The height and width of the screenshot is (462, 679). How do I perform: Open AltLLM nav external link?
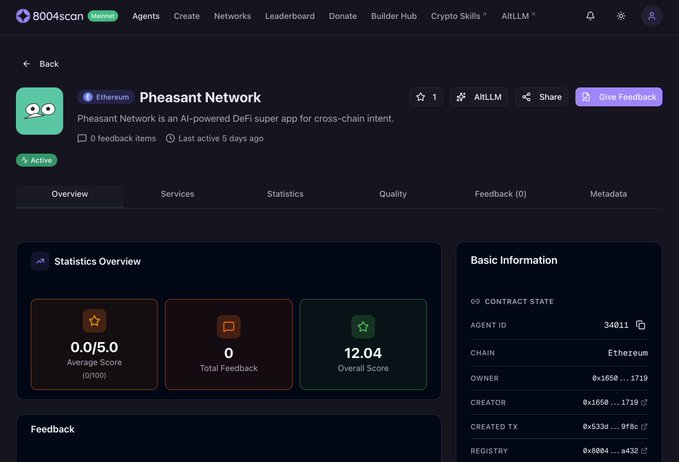point(518,16)
